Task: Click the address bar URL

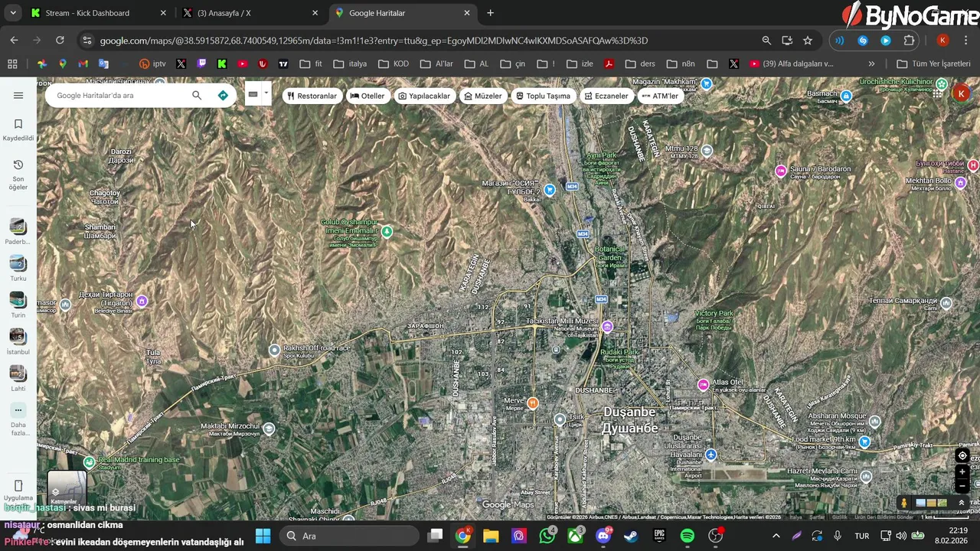Action: pos(374,41)
